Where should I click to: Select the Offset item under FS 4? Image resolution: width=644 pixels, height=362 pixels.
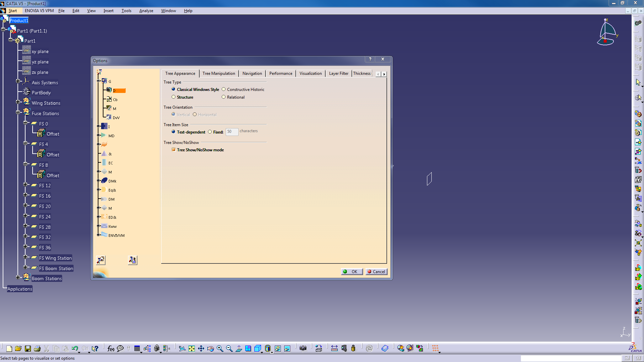click(x=53, y=155)
